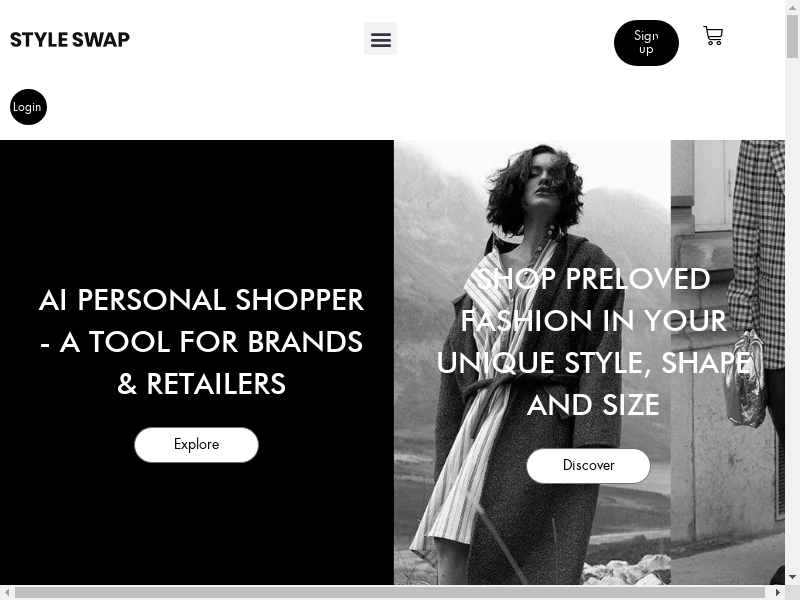The image size is (800, 600).
Task: Click the Sign up button
Action: pyautogui.click(x=646, y=43)
